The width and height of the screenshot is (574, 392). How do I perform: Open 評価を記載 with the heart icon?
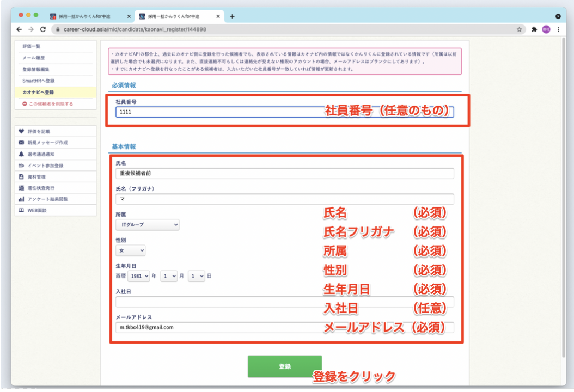[39, 131]
